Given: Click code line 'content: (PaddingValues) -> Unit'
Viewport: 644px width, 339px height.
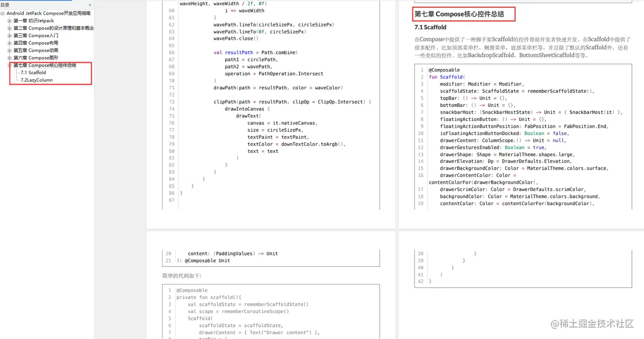Looking at the screenshot, I should pos(233,254).
